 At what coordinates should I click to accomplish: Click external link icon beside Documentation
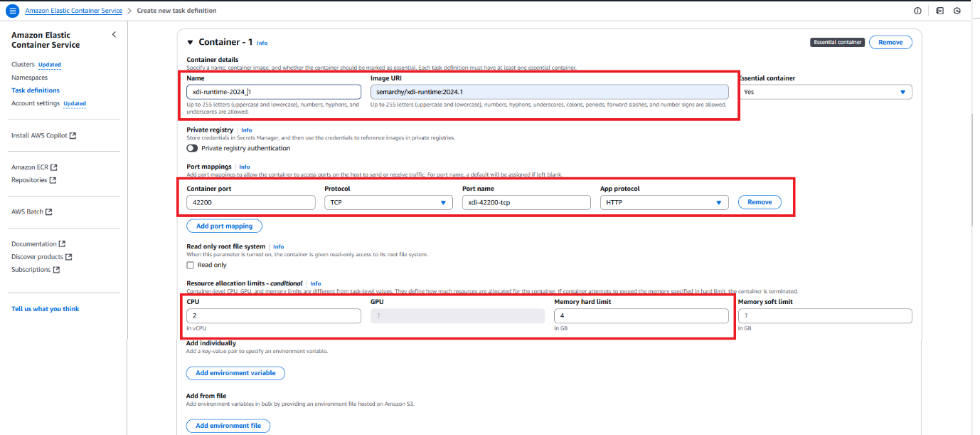point(62,243)
